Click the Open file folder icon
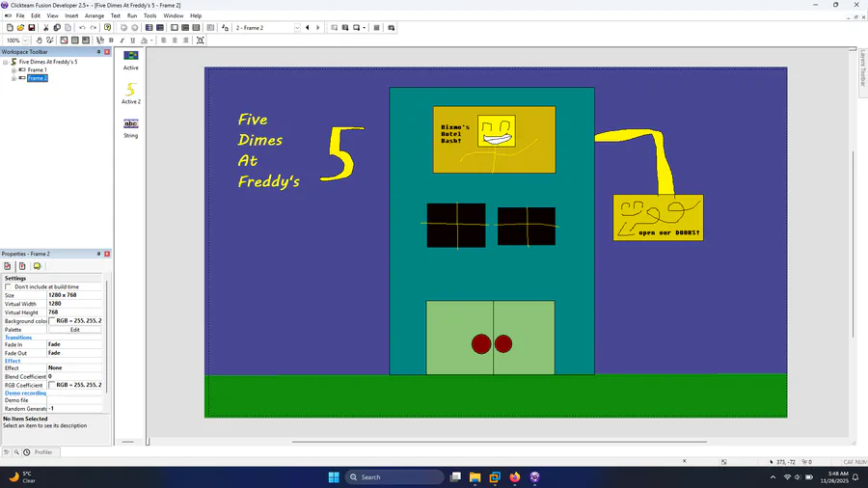Screen dimensions: 868x488 20,28
